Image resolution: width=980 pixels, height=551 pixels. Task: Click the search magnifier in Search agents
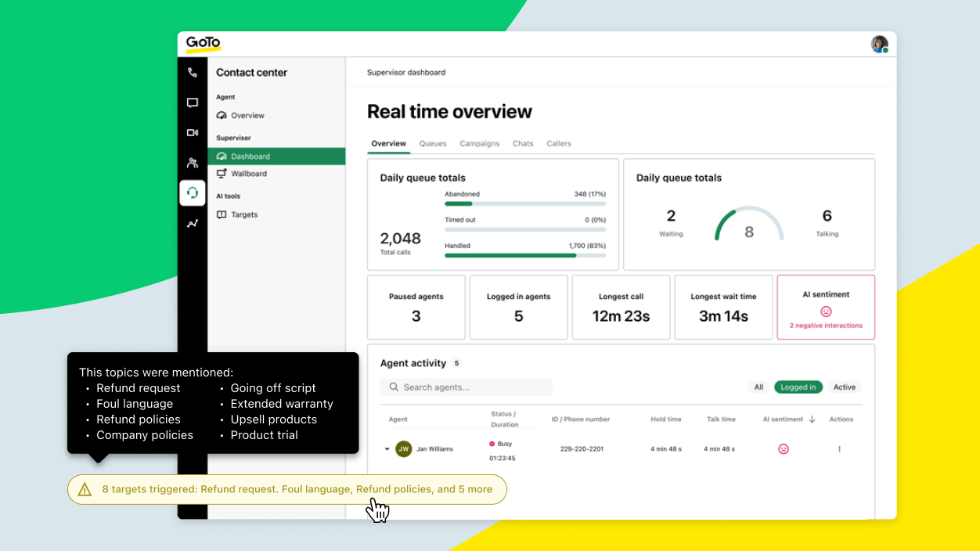point(394,387)
